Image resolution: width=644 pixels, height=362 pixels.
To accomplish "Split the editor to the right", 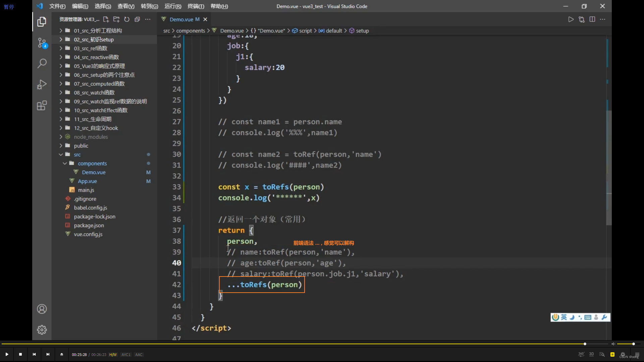I will (x=592, y=19).
